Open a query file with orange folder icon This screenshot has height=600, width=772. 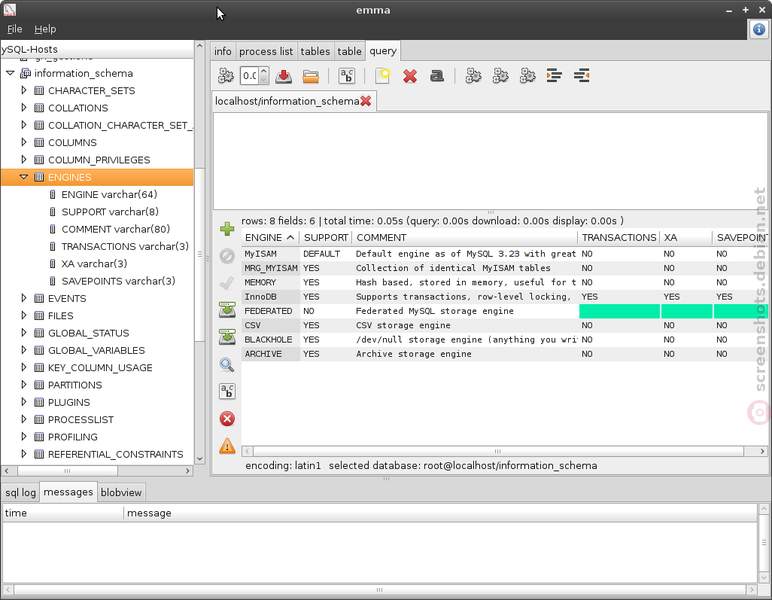click(311, 76)
